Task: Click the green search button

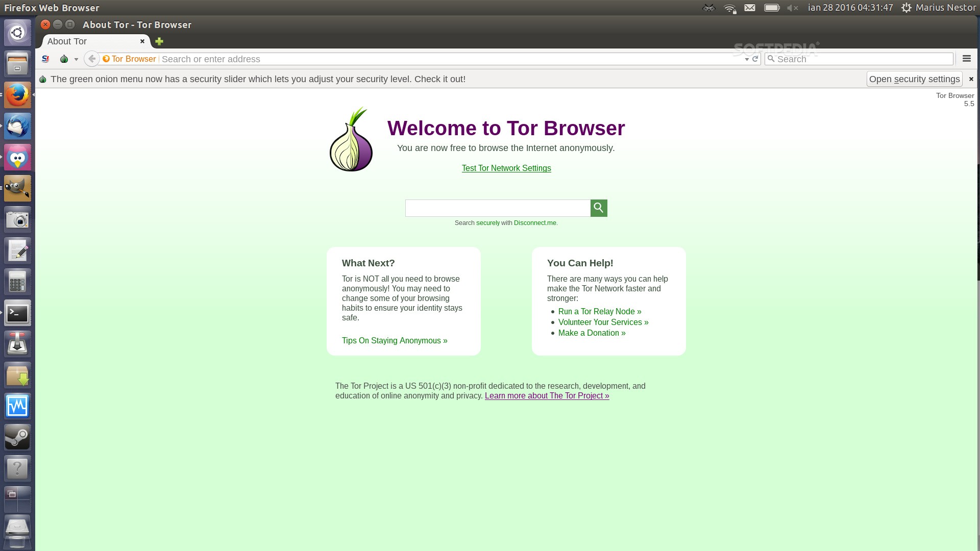Action: coord(598,207)
